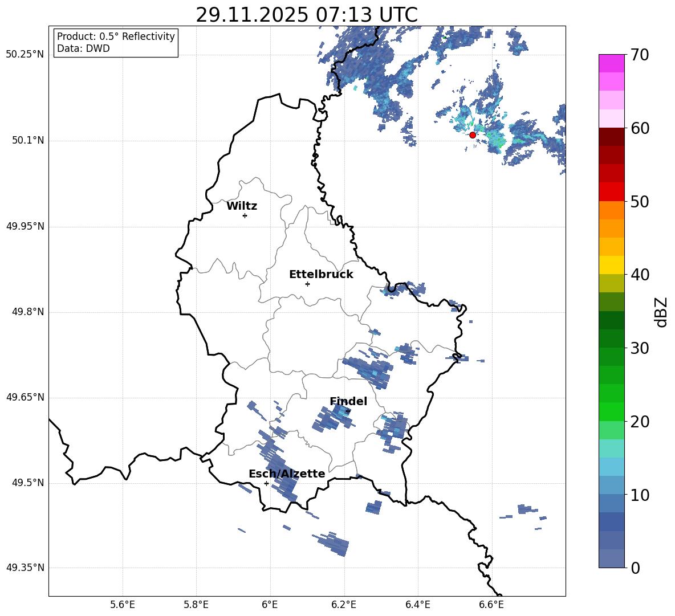Click the 50.25°N latitude label
This screenshot has width=675, height=616.
(x=25, y=55)
